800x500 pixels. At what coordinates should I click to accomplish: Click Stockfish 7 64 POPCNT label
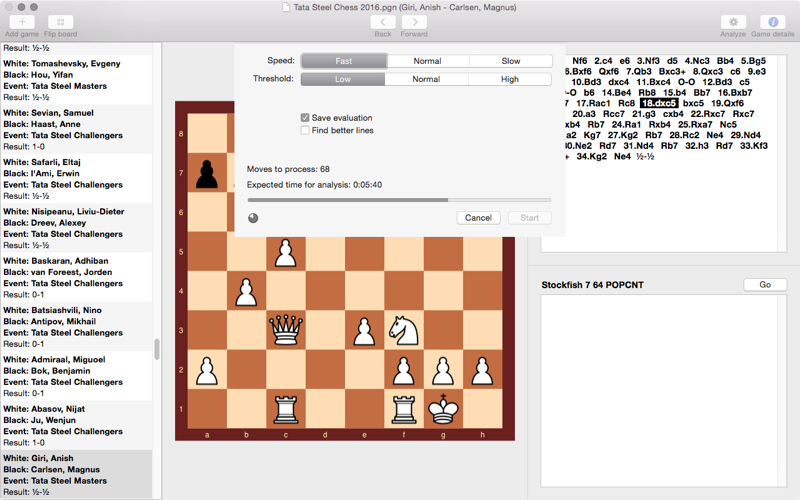pos(592,285)
